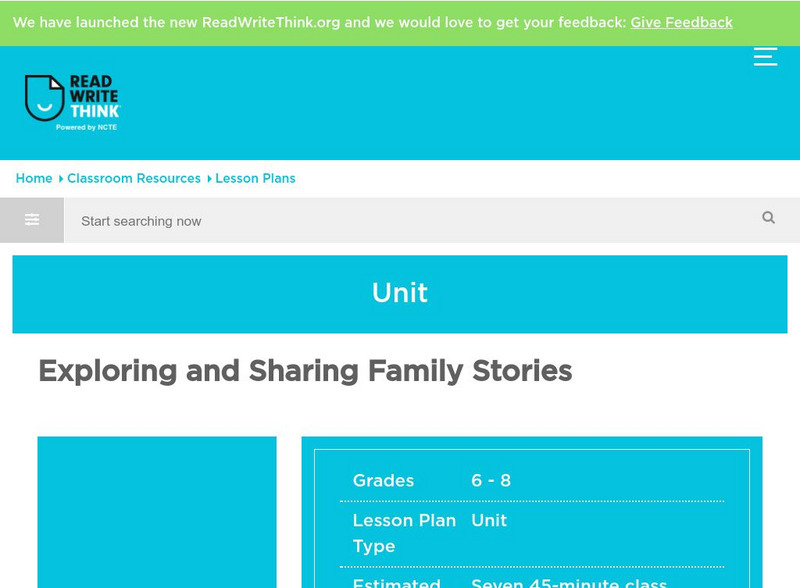Click the arrow before Classroom Resources breadcrumb
The width and height of the screenshot is (800, 588).
pos(60,179)
